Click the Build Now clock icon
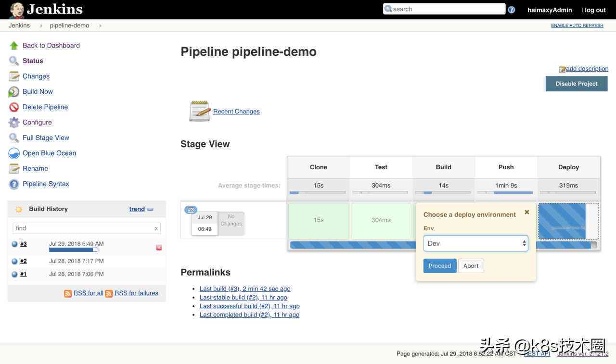 pyautogui.click(x=14, y=92)
